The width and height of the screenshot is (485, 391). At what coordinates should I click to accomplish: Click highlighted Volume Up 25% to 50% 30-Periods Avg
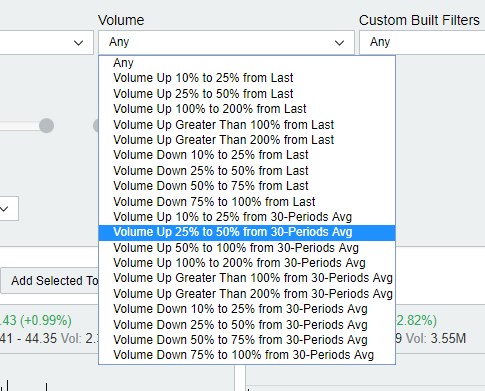coord(247,232)
